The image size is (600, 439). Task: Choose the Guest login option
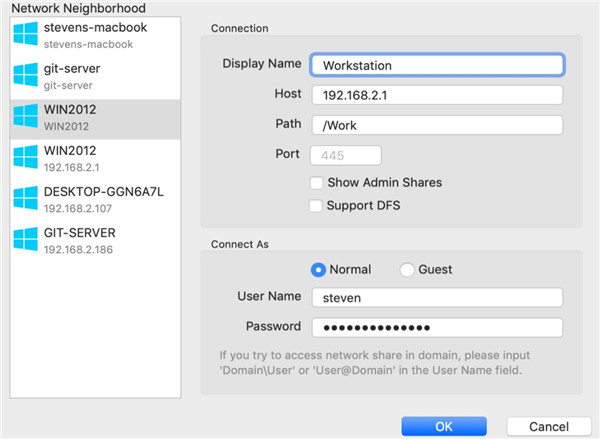(407, 269)
